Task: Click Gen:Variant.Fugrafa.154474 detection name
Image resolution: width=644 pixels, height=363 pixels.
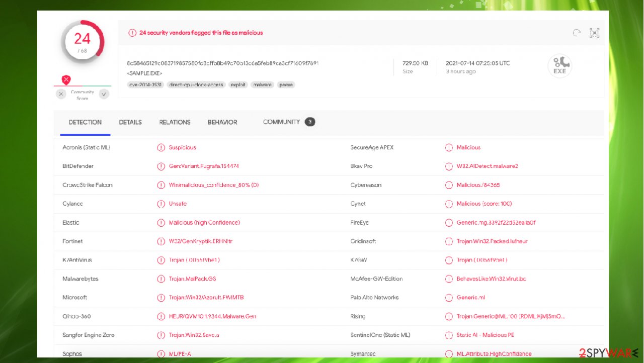Action: (204, 166)
